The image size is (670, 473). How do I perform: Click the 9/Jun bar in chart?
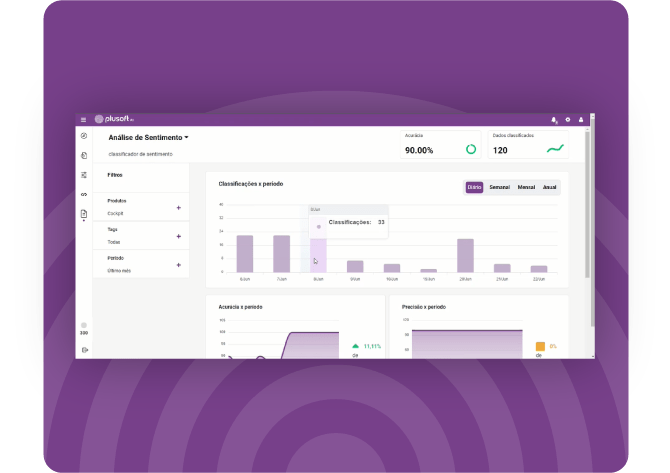pyautogui.click(x=355, y=266)
